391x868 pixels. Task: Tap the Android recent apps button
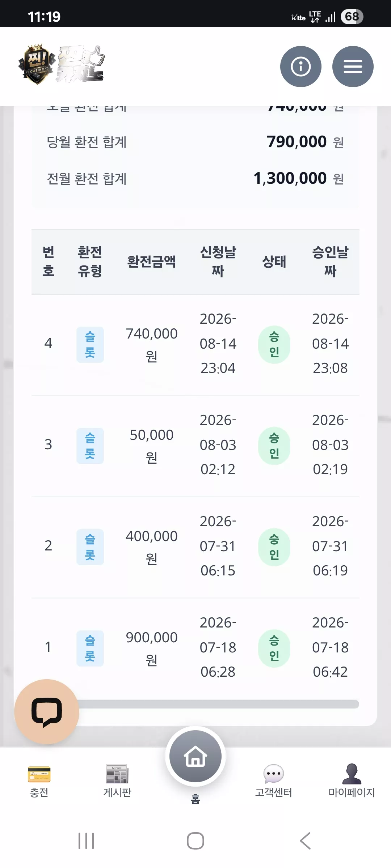coord(86,841)
